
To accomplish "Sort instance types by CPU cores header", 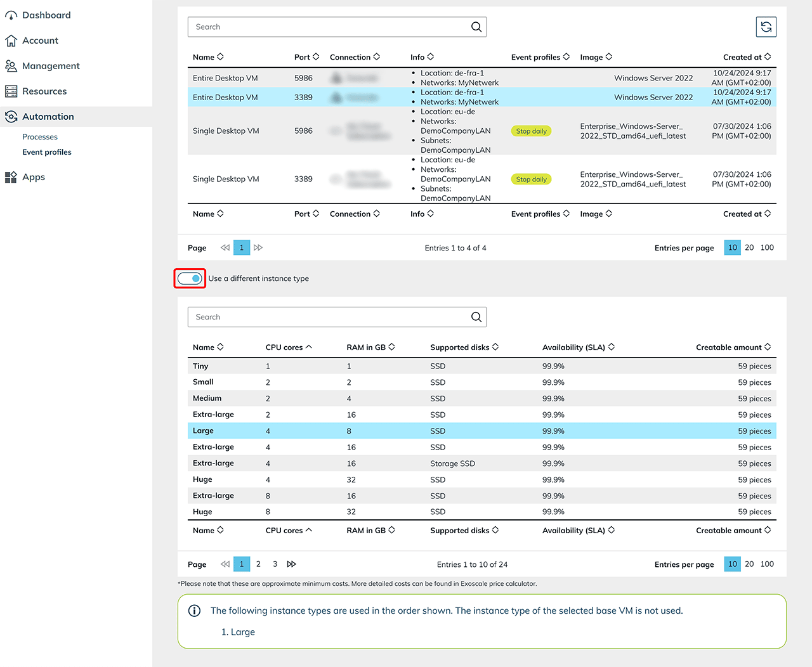I will (289, 347).
